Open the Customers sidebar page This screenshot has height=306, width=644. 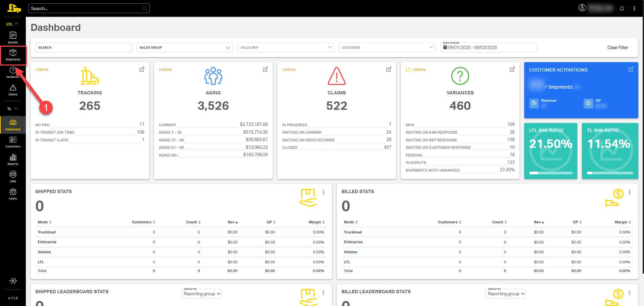tap(13, 142)
